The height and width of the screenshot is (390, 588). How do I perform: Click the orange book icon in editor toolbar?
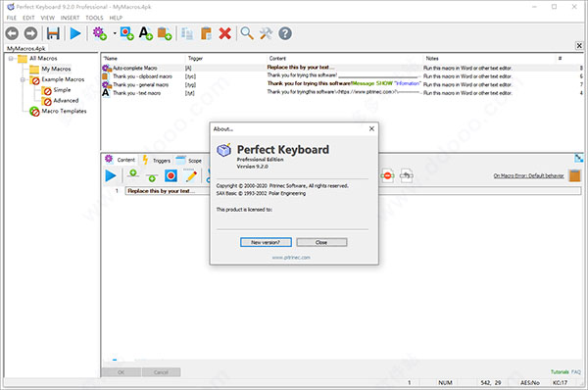[x=575, y=175]
